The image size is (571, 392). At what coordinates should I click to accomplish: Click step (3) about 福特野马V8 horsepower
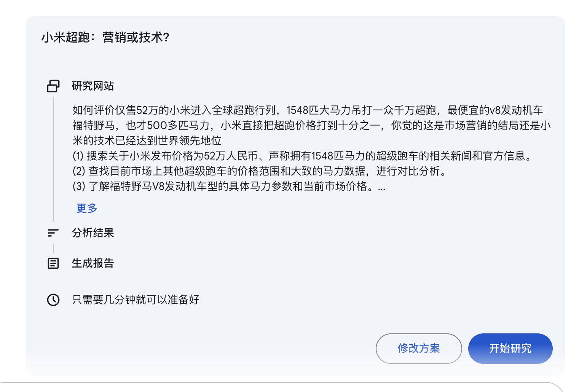pyautogui.click(x=224, y=186)
